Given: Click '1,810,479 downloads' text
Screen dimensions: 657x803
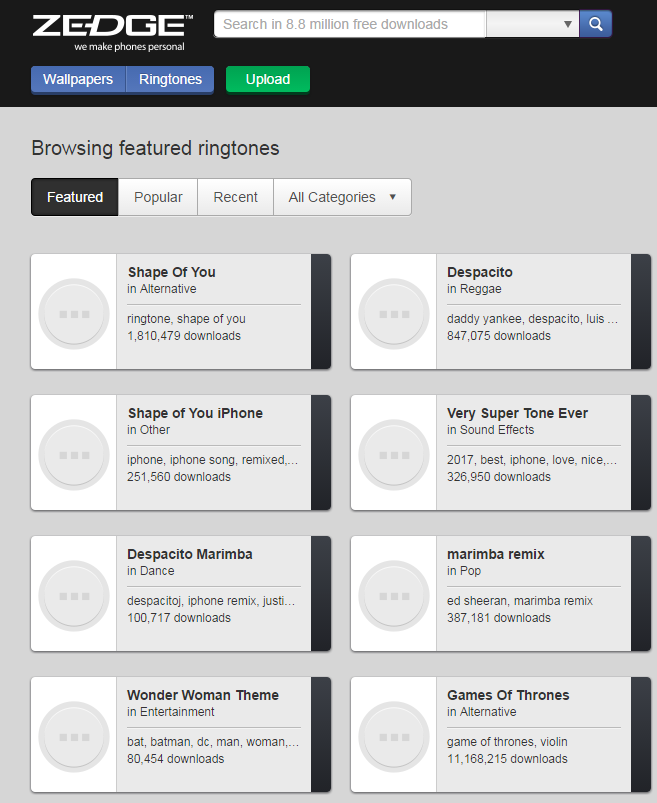Looking at the screenshot, I should (x=184, y=336).
